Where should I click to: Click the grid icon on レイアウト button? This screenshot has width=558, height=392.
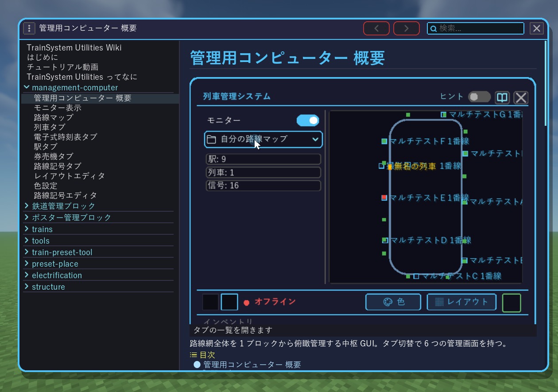(439, 302)
